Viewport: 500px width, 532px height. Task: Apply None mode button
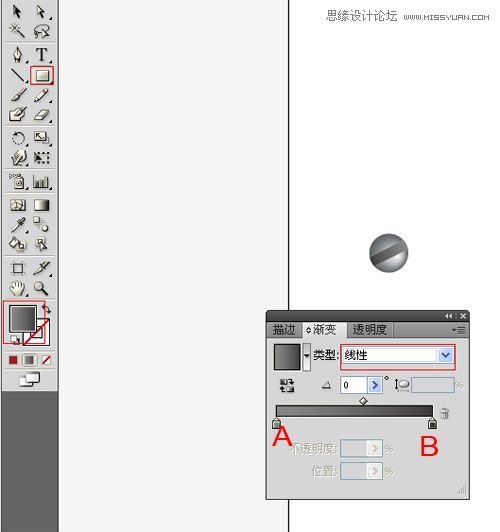[46, 360]
